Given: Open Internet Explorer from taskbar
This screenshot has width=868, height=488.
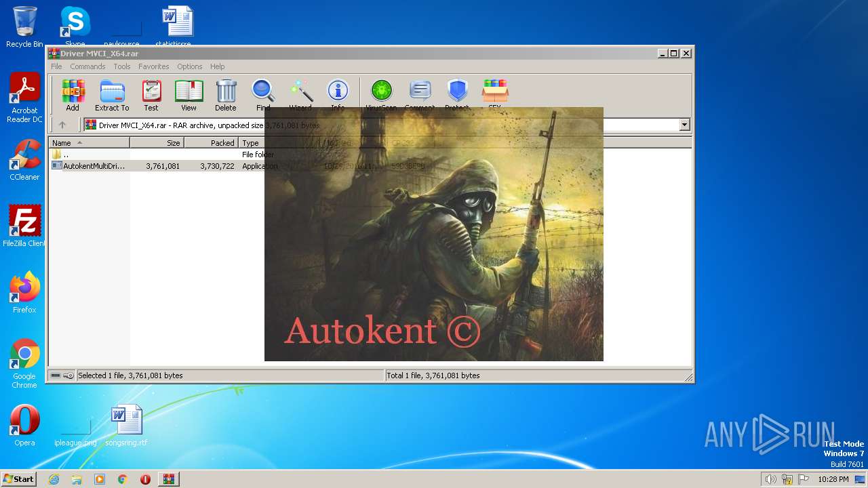Looking at the screenshot, I should pos(54,479).
